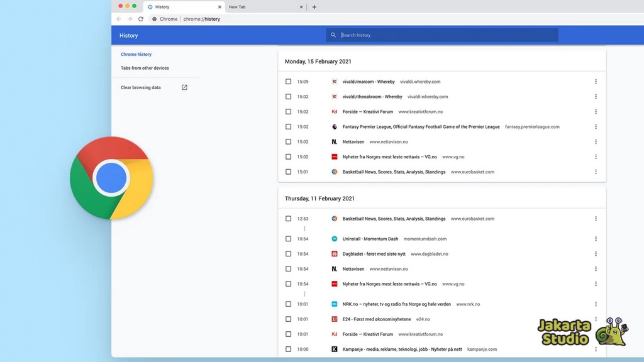Viewport: 644px width, 362px height.
Task: Click the Chrome site info icon in address bar
Action: tap(155, 19)
